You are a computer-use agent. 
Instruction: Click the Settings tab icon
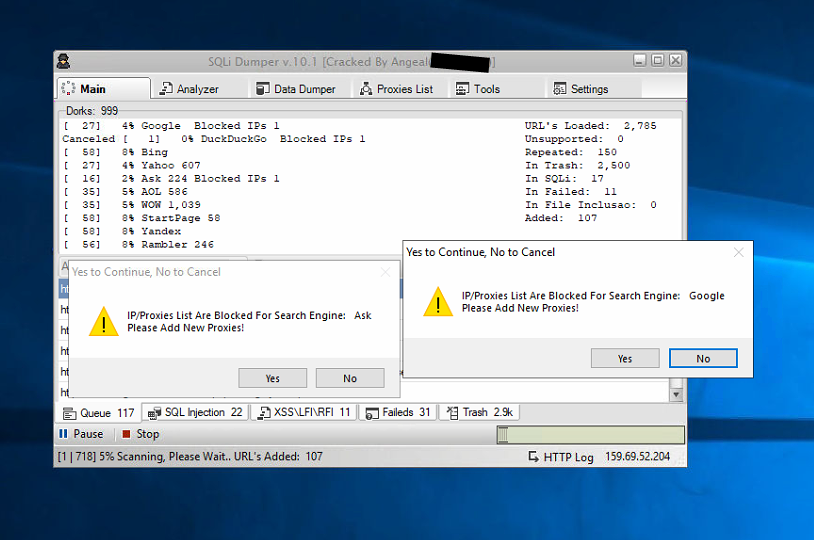(560, 89)
